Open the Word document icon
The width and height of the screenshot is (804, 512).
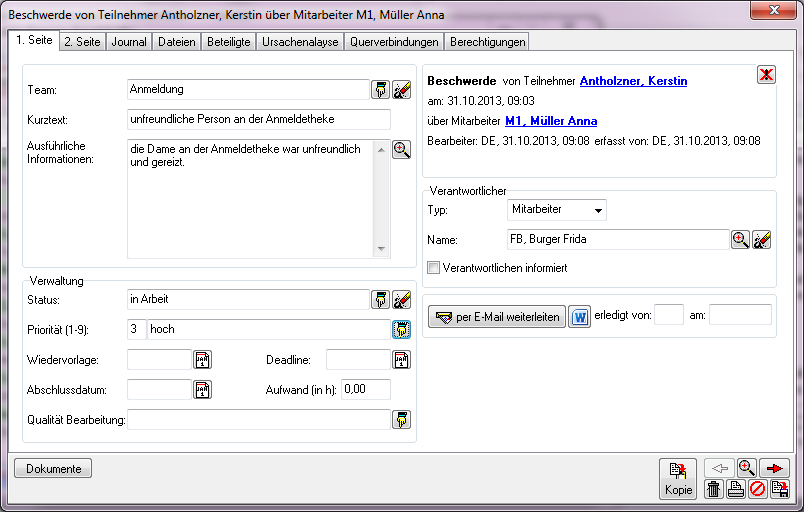tap(579, 317)
